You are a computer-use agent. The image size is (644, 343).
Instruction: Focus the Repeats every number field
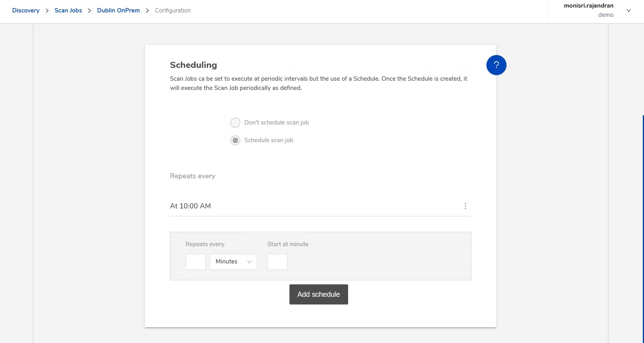coord(196,262)
